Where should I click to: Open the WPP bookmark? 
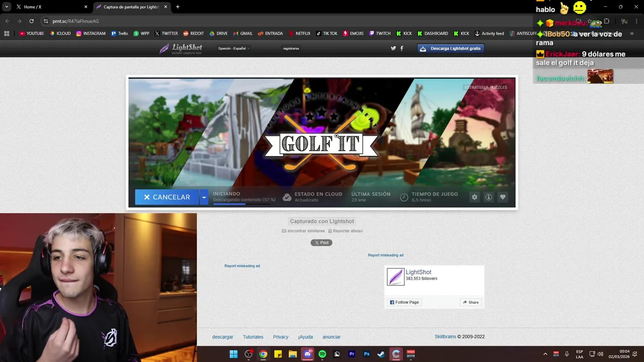tap(141, 34)
